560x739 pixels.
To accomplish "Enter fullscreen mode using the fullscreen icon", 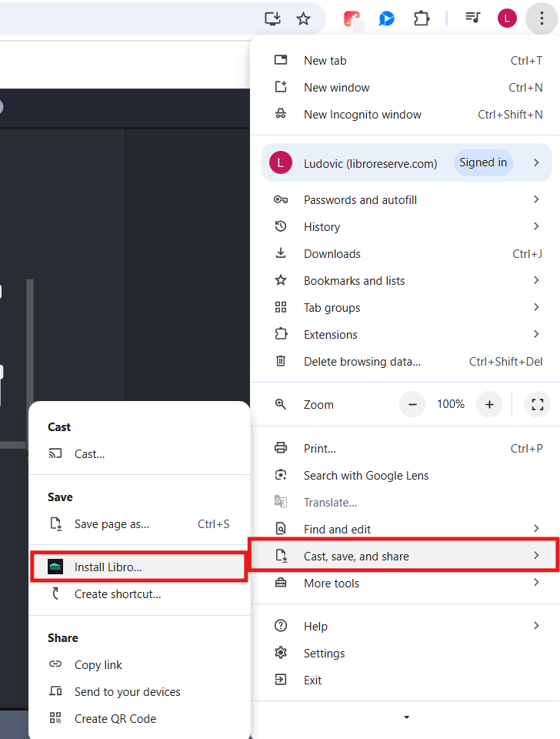I will pyautogui.click(x=538, y=404).
